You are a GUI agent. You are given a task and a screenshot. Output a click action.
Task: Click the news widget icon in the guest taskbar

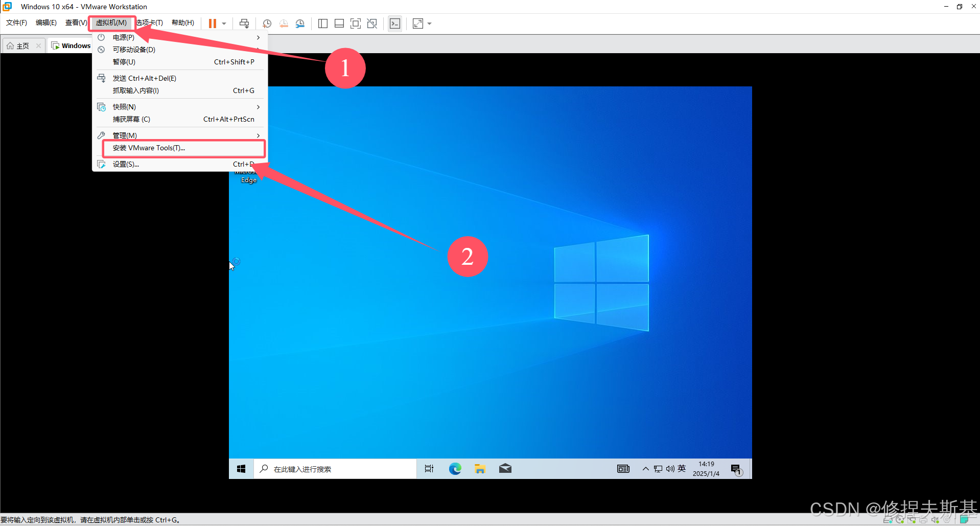click(x=623, y=469)
